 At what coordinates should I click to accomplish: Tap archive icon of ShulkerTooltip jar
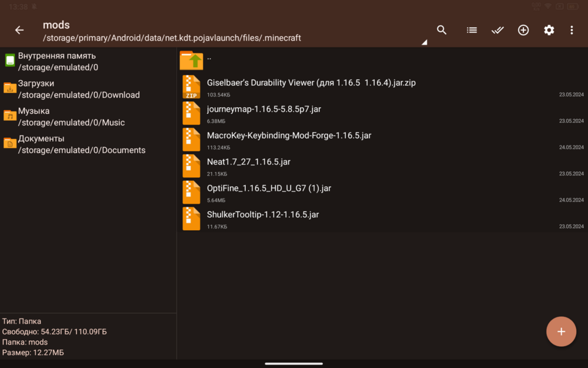point(191,218)
